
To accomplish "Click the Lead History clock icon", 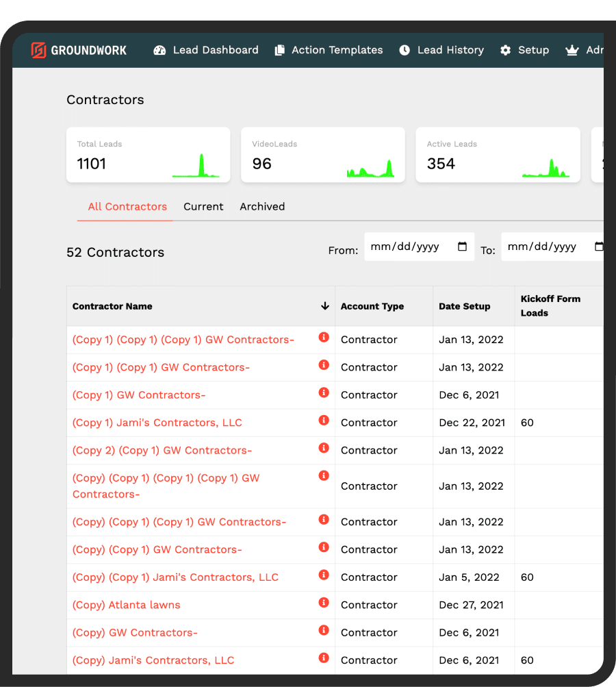I will pyautogui.click(x=405, y=50).
